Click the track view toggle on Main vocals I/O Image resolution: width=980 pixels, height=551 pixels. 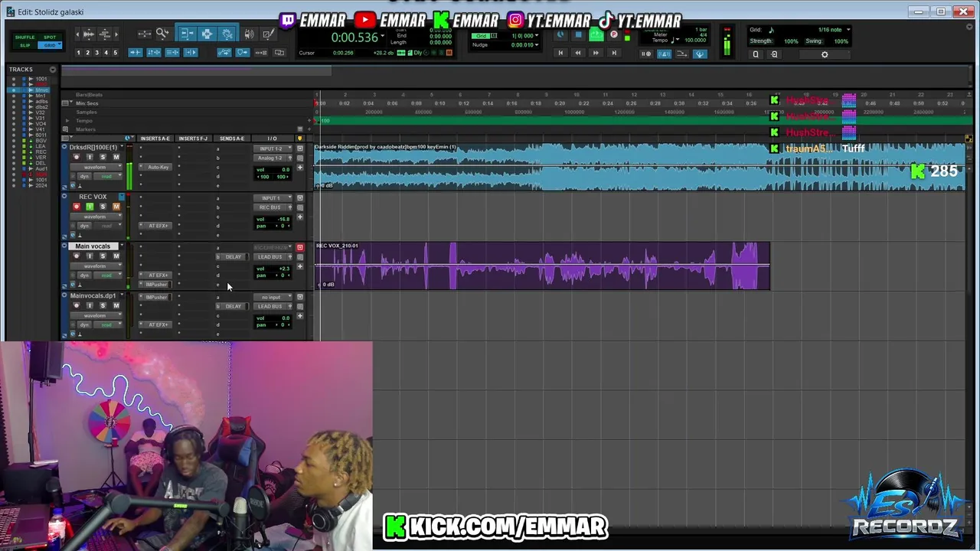299,247
